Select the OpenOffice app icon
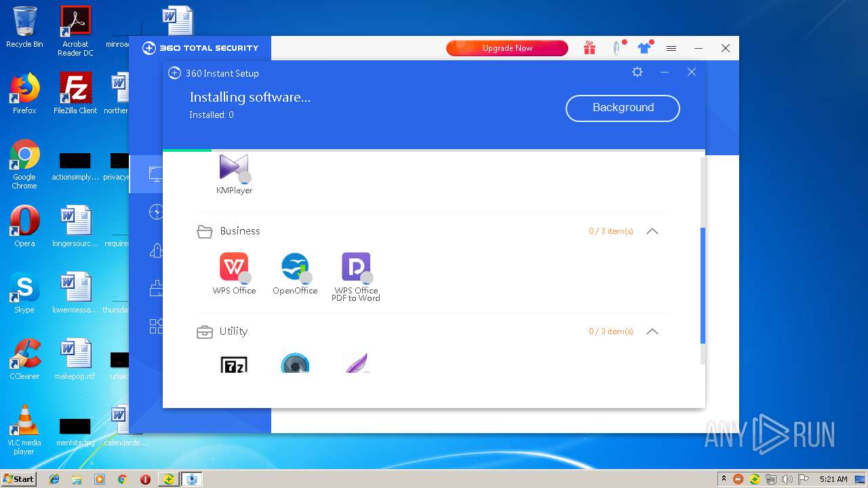Screen dimensions: 868x488 tap(295, 267)
